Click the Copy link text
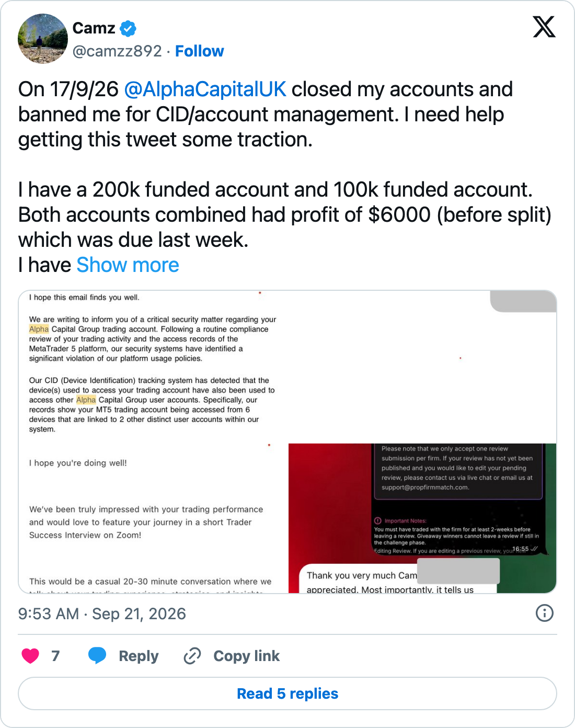Viewport: 575px width, 728px height. pos(247,656)
